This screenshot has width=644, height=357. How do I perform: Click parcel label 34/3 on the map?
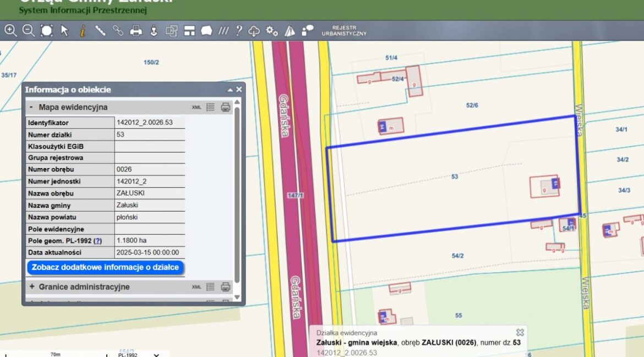tap(624, 191)
